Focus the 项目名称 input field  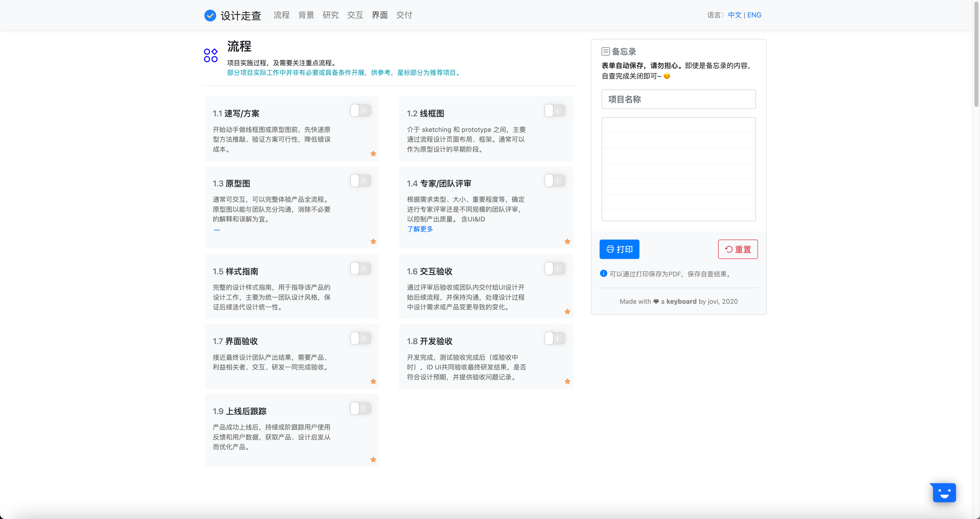pos(678,99)
